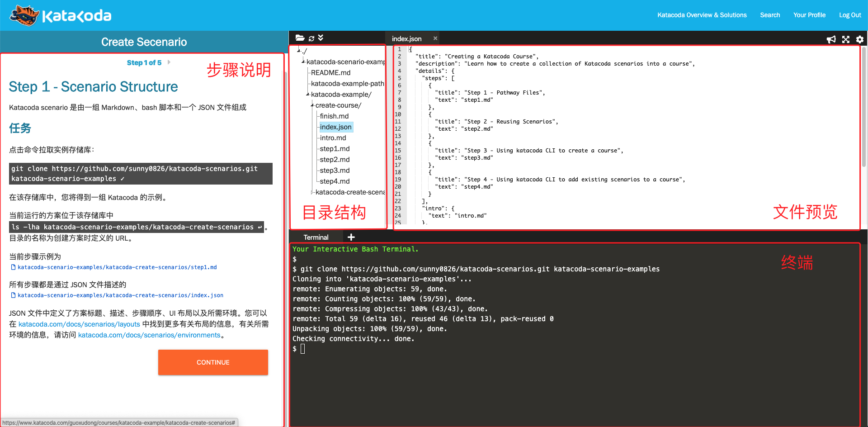Image resolution: width=868 pixels, height=427 pixels.
Task: Open the editor settings gear
Action: pos(859,39)
